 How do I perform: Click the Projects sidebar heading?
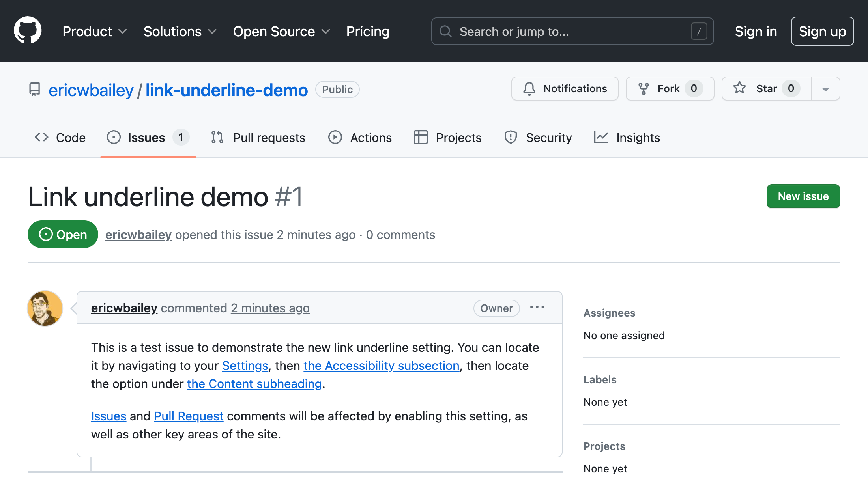(x=604, y=446)
